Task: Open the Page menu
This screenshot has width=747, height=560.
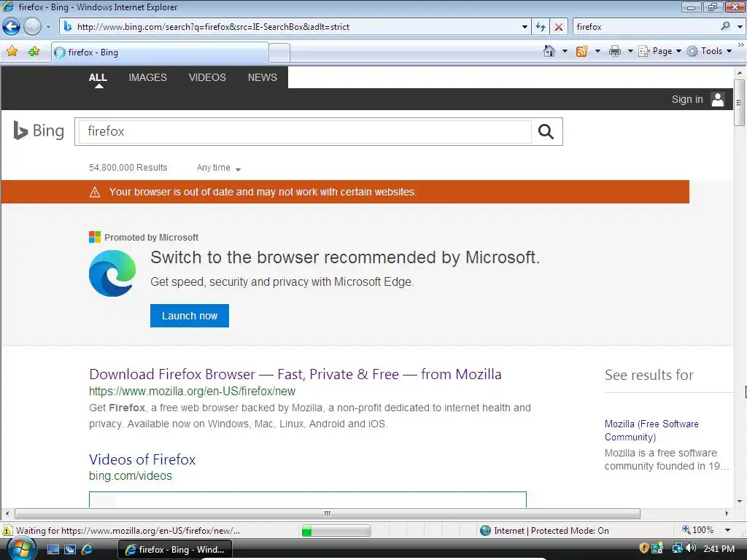Action: [x=659, y=51]
